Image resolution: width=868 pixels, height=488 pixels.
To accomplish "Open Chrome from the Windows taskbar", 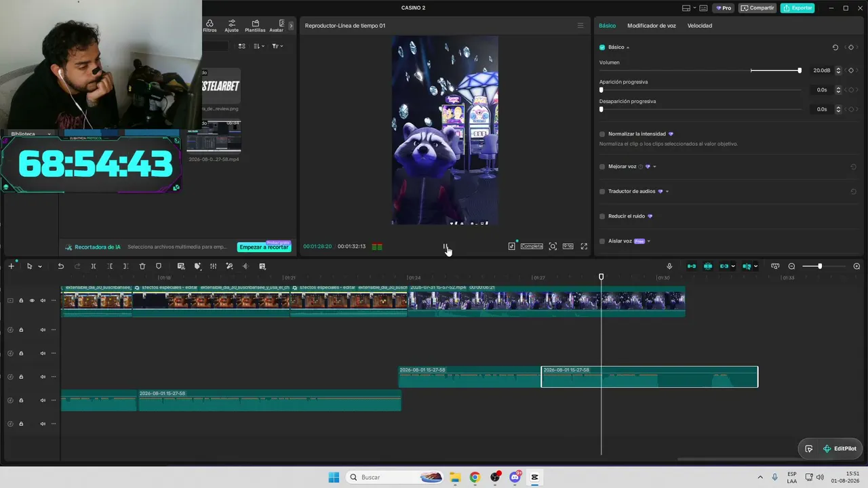I will click(475, 477).
